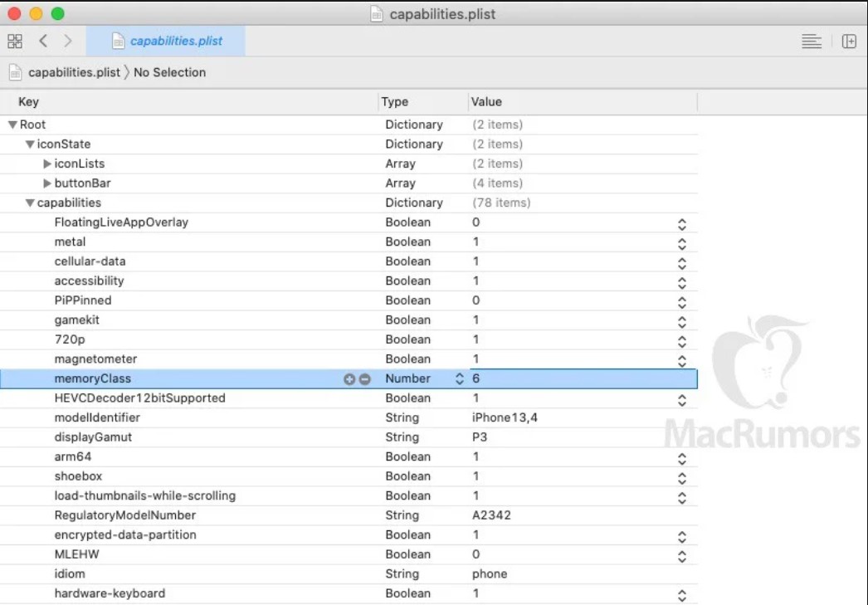Toggle the FloatingLiveAppOverlay boolean value stepper
Screen dimensions: 868x605
[682, 223]
